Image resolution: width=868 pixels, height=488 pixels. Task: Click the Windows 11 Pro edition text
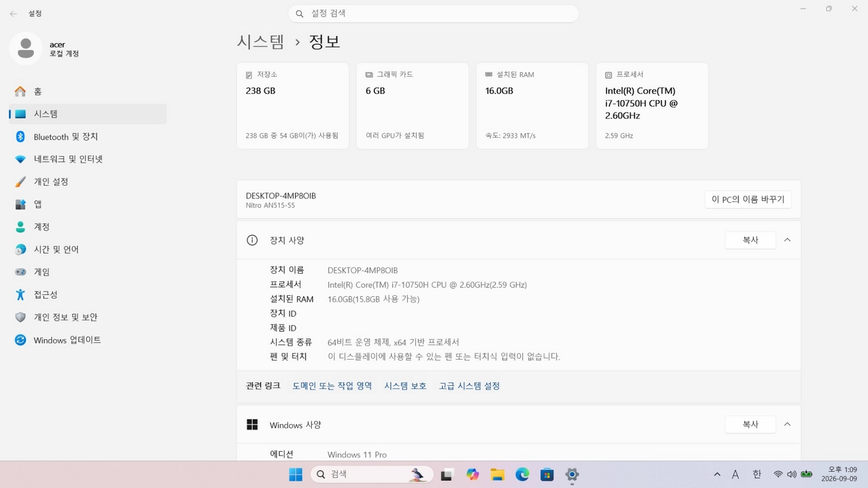point(357,455)
